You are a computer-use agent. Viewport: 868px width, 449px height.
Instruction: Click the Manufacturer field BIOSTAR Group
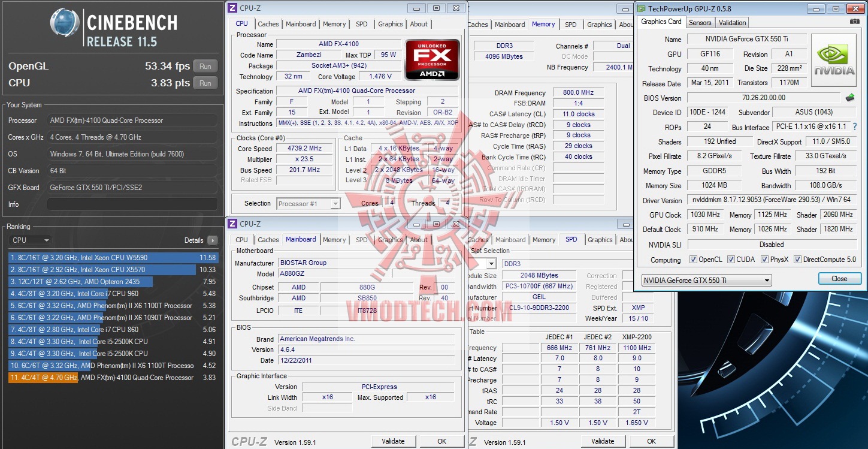coord(334,263)
